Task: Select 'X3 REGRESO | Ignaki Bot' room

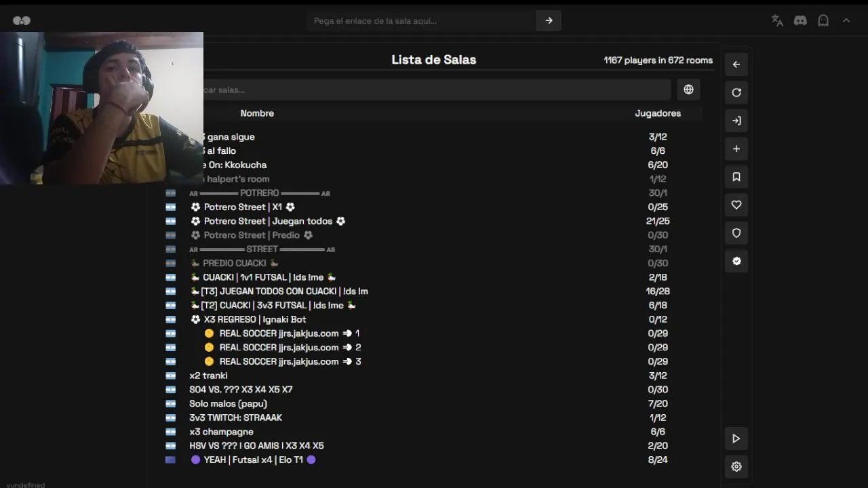Action: pos(434,319)
